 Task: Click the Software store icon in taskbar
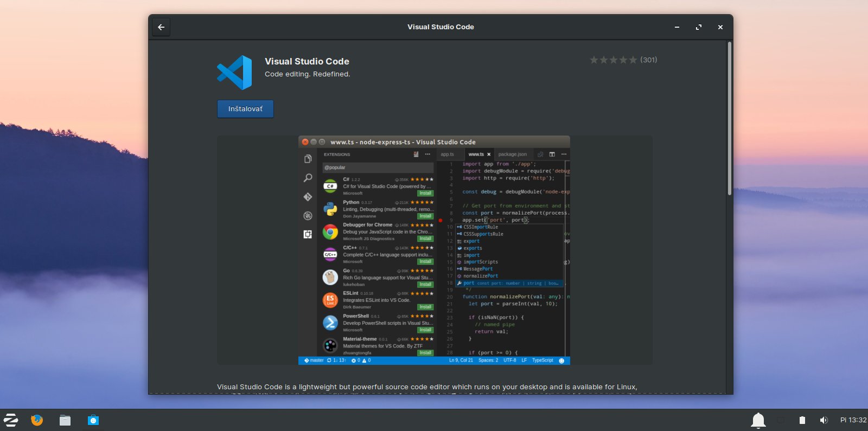click(93, 420)
